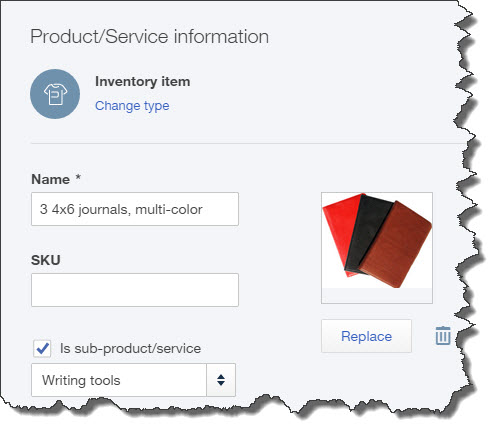
Task: Open the Writing tools category dropdown
Action: (x=133, y=380)
